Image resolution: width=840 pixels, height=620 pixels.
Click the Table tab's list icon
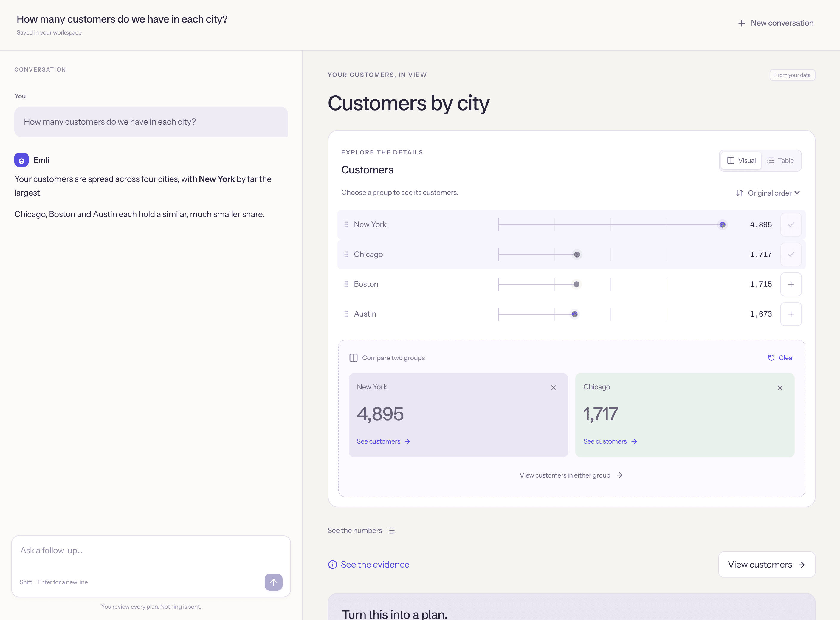pyautogui.click(x=770, y=161)
